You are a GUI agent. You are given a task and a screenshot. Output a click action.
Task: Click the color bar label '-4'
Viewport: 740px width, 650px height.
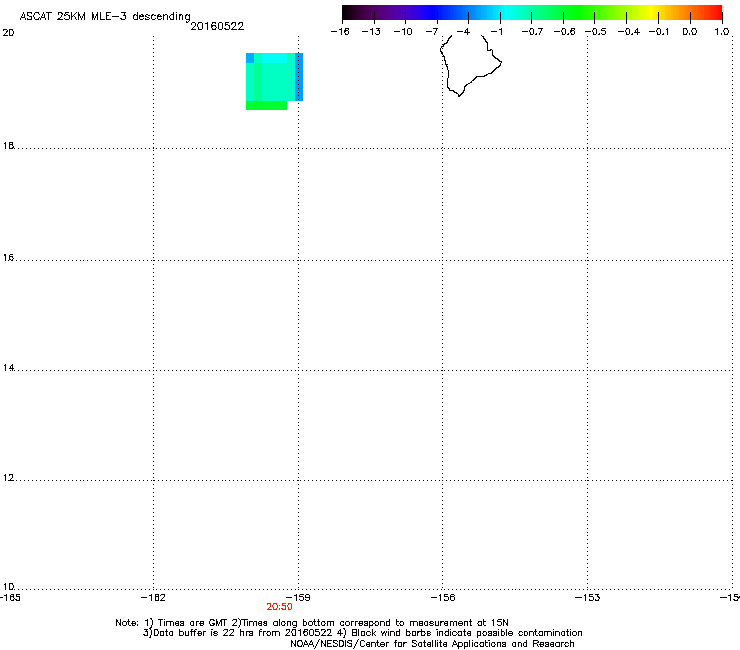(463, 32)
